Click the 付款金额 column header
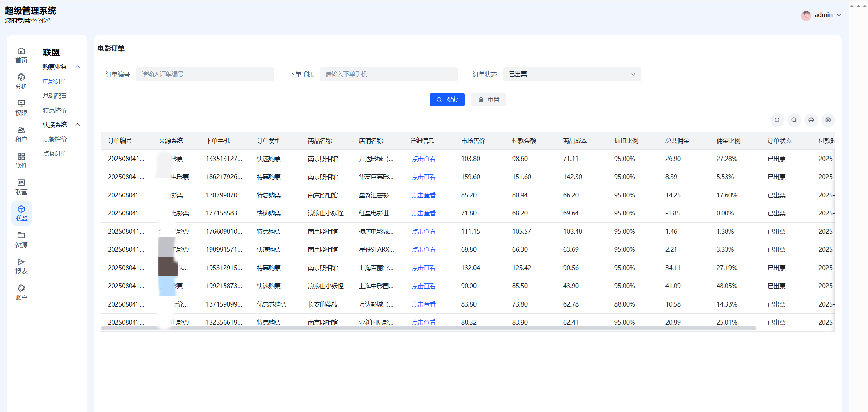868x412 pixels. point(524,141)
